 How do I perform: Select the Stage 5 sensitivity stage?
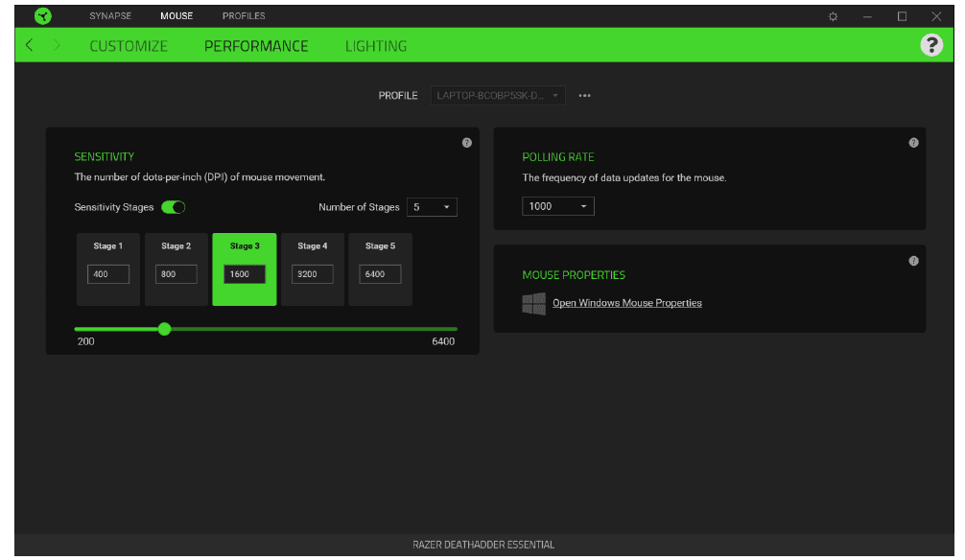coord(380,268)
